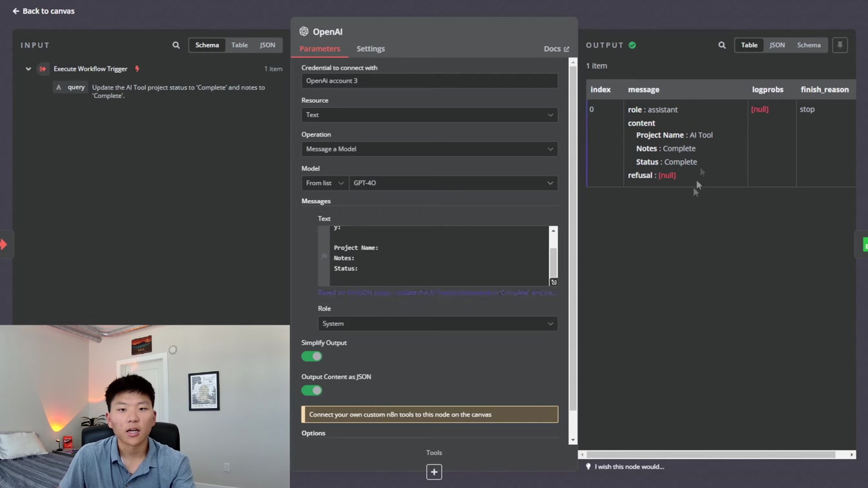This screenshot has width=868, height=488.
Task: Switch output view to Schema
Action: pos(809,45)
